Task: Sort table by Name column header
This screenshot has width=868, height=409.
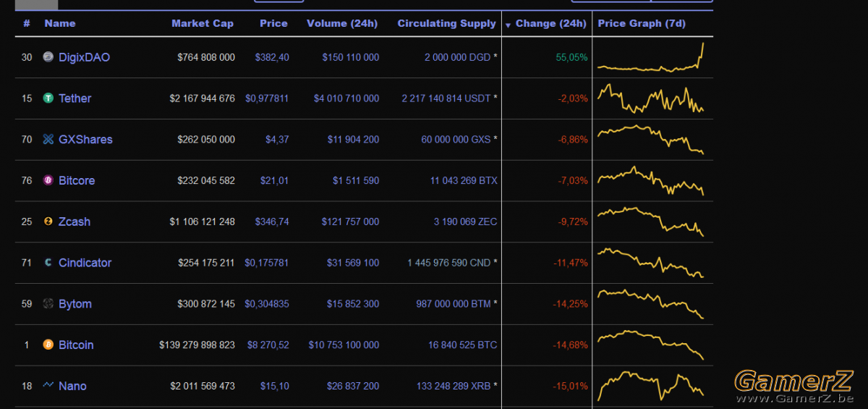Action: click(60, 23)
